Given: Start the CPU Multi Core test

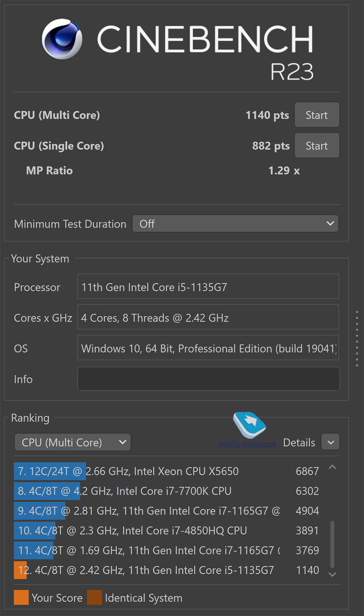Looking at the screenshot, I should [x=317, y=115].
